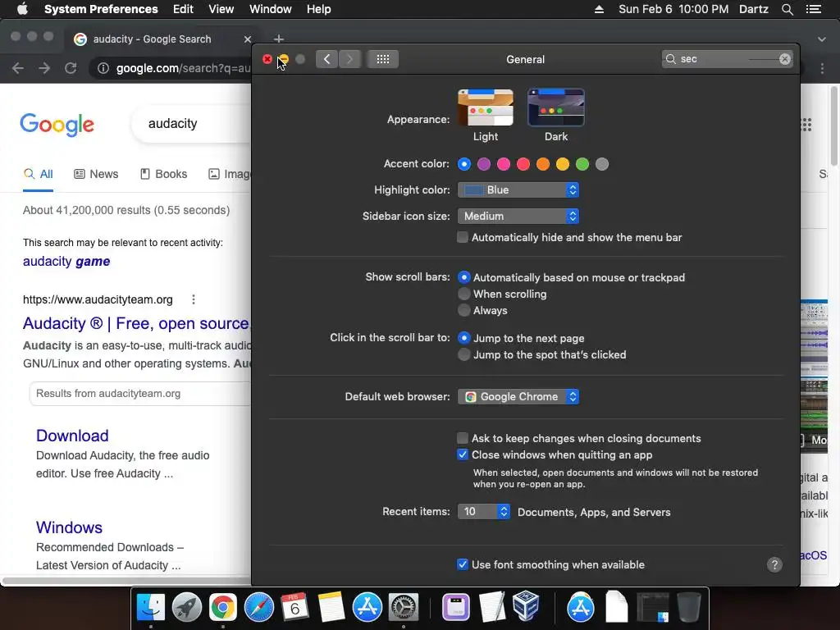Screen dimensions: 840x630
Task: Open the Highlight color dropdown
Action: tap(518, 190)
